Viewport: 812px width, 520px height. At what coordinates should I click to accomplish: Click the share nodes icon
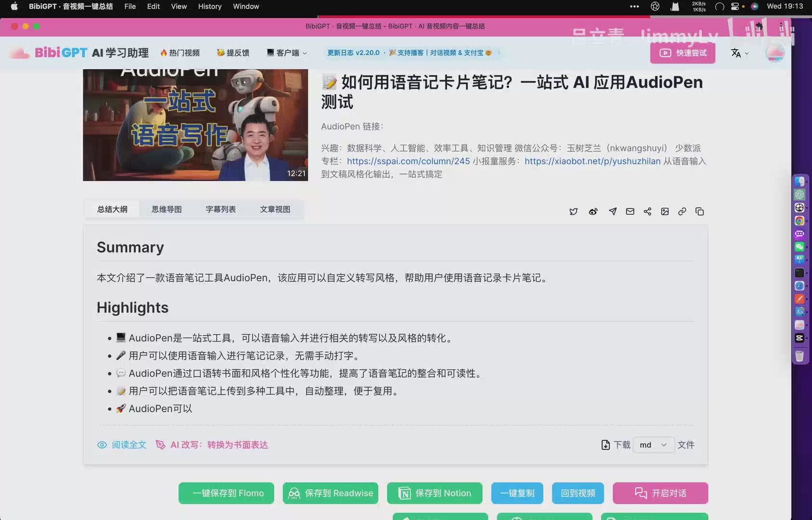(x=647, y=211)
